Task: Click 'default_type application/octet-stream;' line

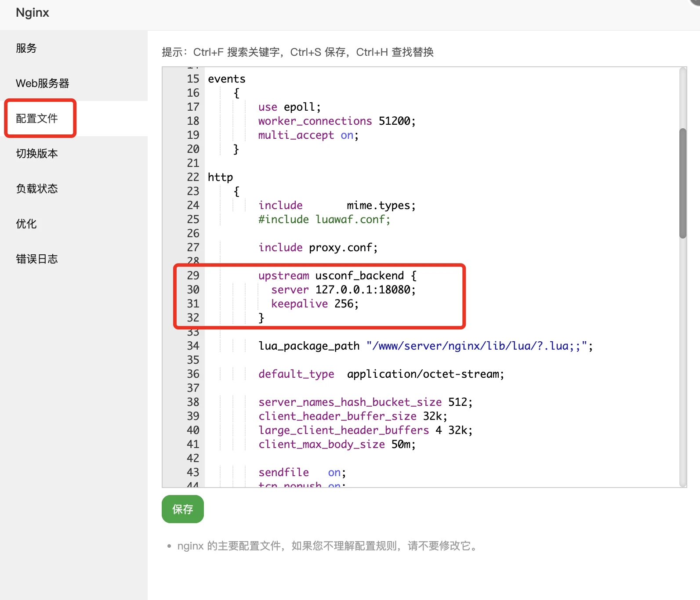Action: pyautogui.click(x=381, y=374)
